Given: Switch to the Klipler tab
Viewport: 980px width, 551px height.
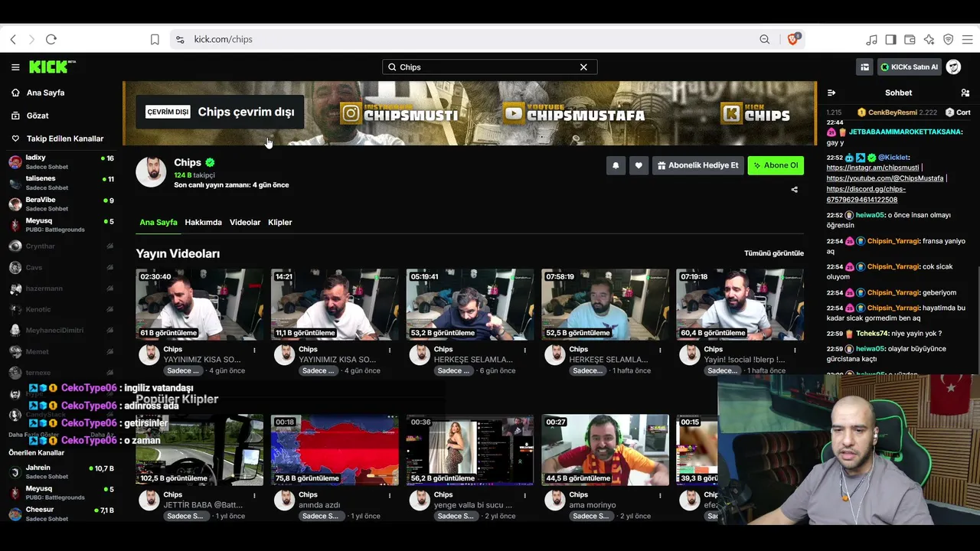Looking at the screenshot, I should click(x=280, y=223).
